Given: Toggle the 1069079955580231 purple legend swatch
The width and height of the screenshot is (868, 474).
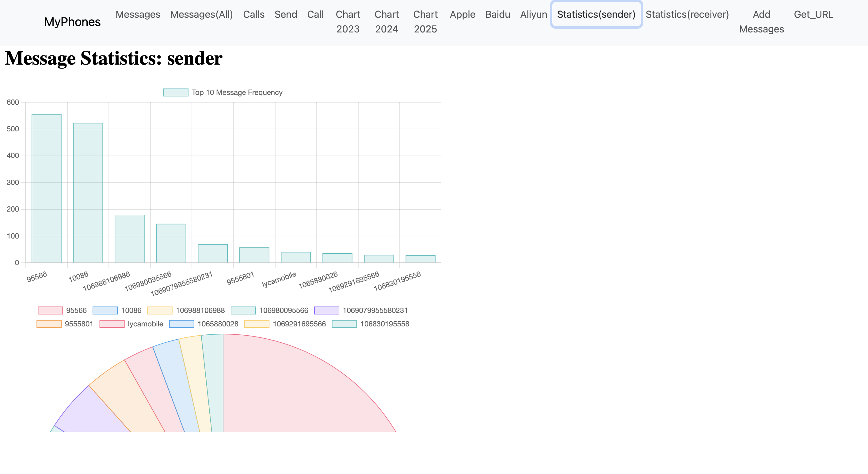Looking at the screenshot, I should pos(326,310).
